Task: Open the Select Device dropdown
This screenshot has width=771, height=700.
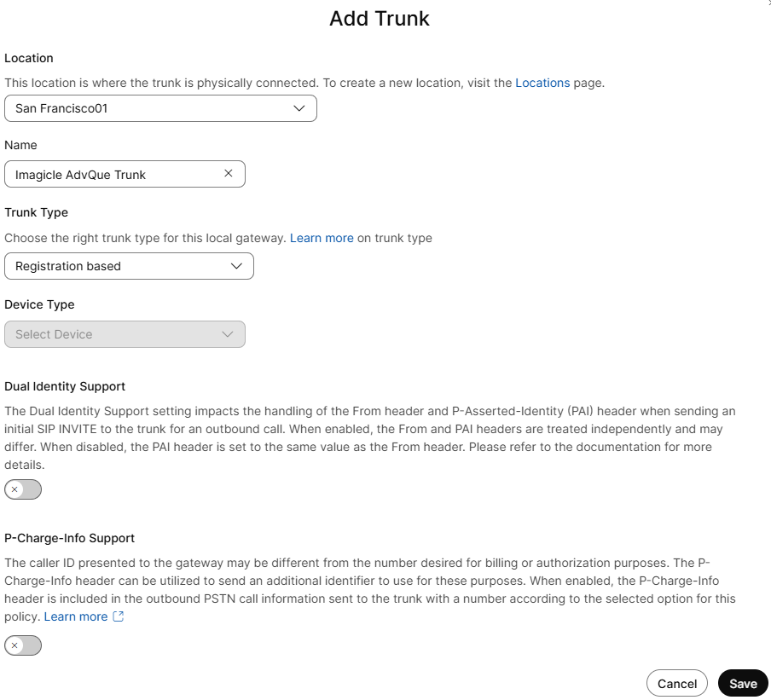Action: pos(125,334)
